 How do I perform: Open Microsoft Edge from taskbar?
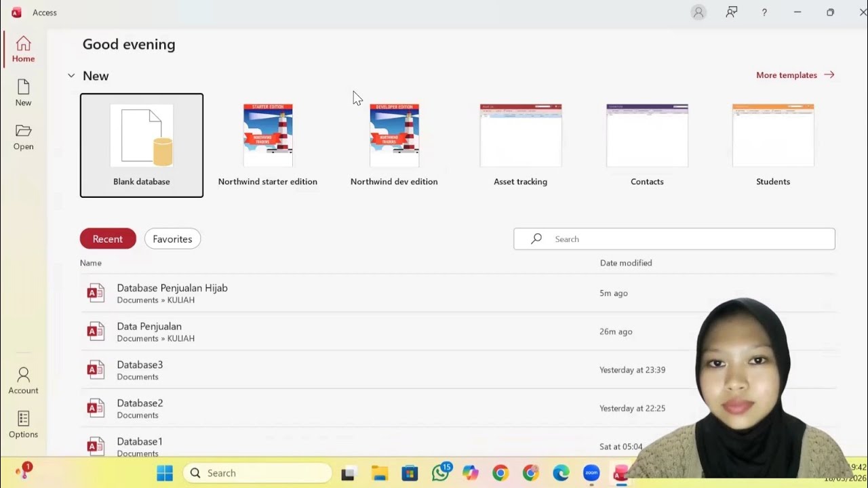[x=561, y=473]
